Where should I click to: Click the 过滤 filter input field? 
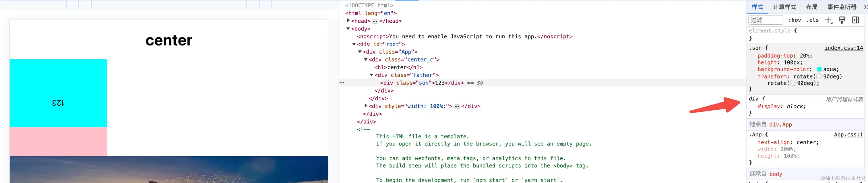766,20
